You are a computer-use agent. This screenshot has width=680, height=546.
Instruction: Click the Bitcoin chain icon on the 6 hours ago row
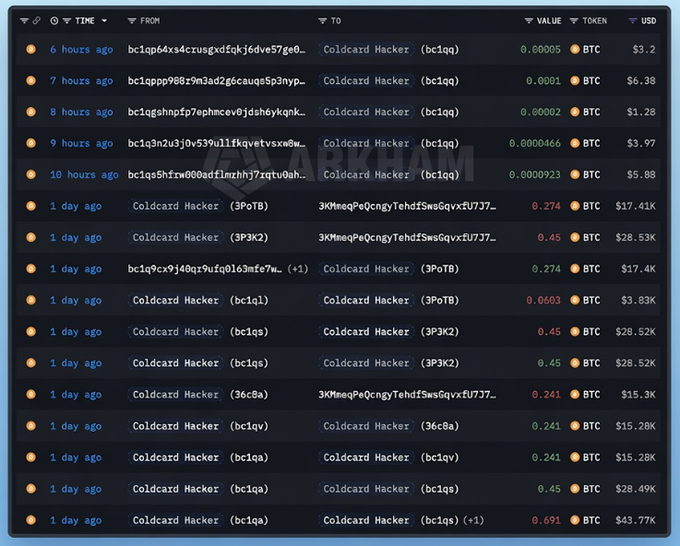31,49
